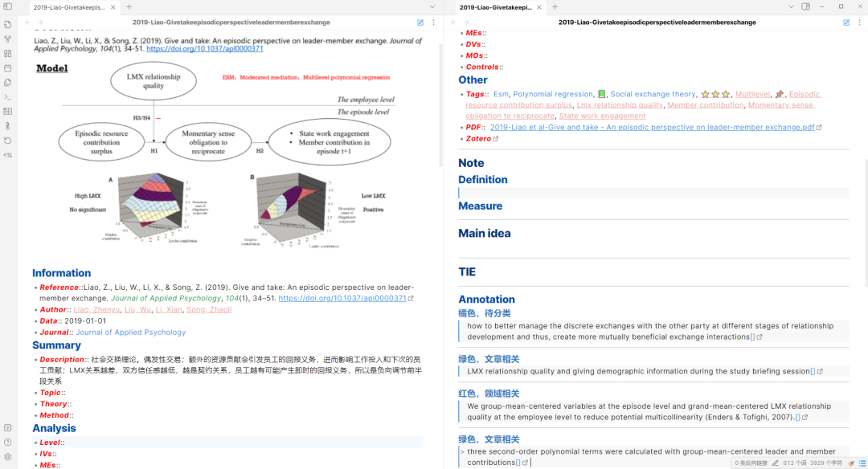The image size is (868, 469).
Task: Open State work engagement tag link
Action: pyautogui.click(x=602, y=116)
